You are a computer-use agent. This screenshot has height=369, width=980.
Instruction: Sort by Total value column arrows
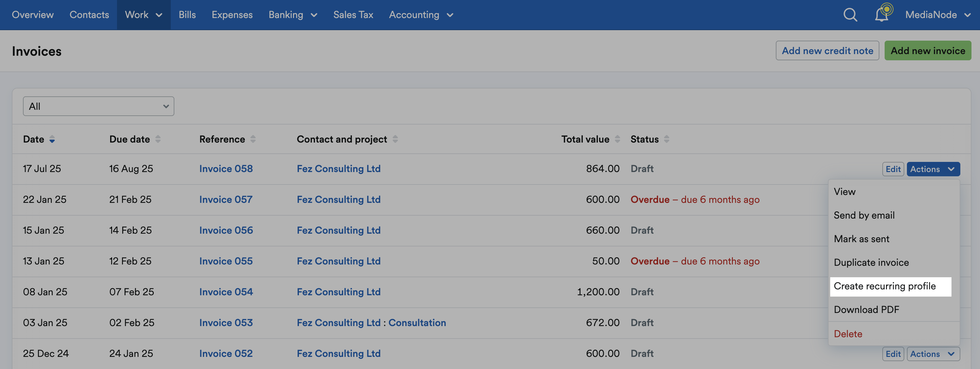[x=617, y=140]
